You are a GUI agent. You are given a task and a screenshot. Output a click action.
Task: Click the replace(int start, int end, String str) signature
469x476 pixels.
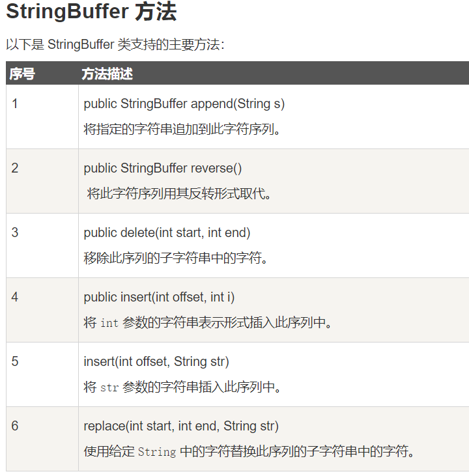tap(181, 426)
